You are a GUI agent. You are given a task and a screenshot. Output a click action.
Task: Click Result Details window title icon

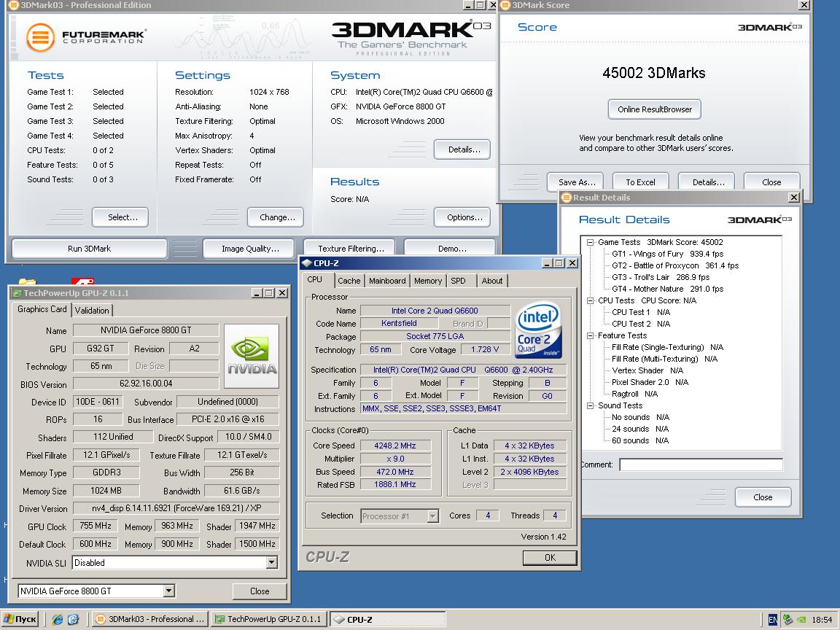coord(567,198)
